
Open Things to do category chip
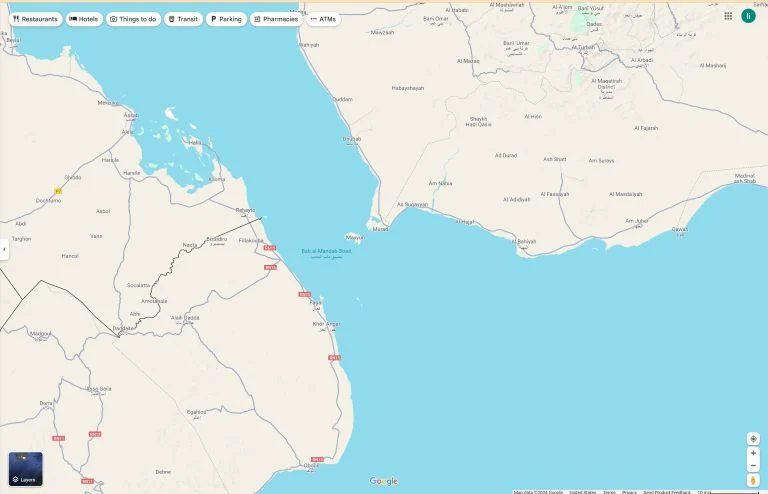[x=133, y=19]
